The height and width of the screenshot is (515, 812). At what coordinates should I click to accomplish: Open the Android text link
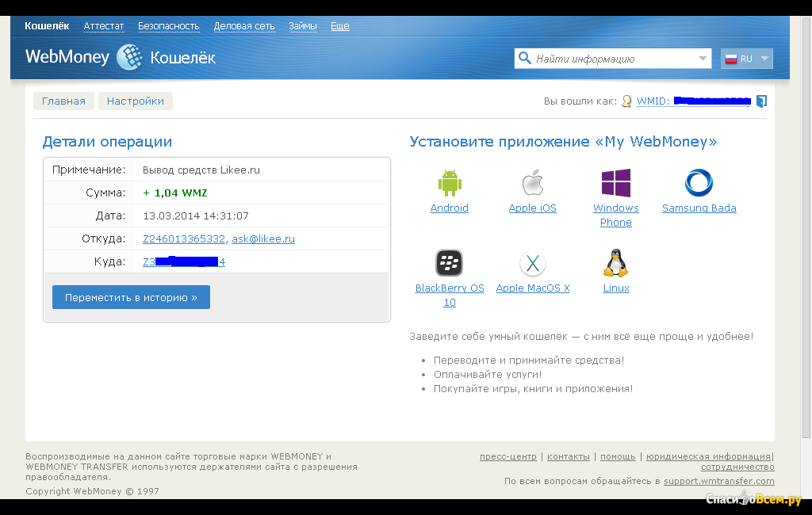[x=450, y=208]
